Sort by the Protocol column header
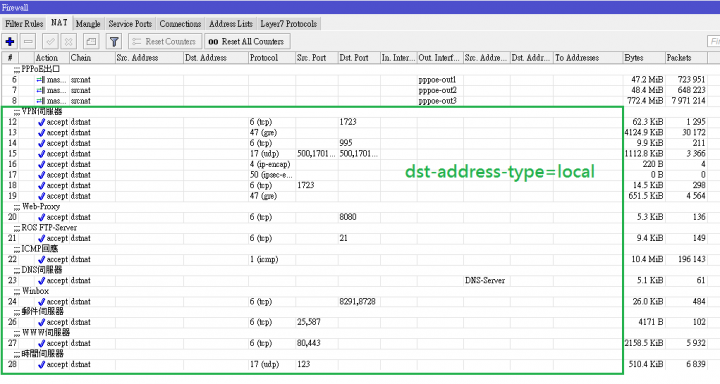 [272, 58]
